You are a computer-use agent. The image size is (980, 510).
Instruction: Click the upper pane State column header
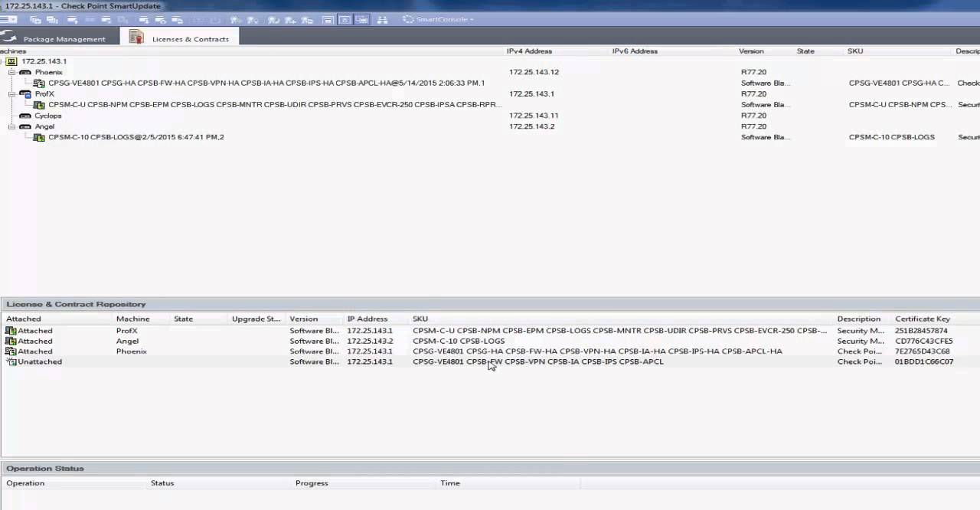pyautogui.click(x=805, y=51)
